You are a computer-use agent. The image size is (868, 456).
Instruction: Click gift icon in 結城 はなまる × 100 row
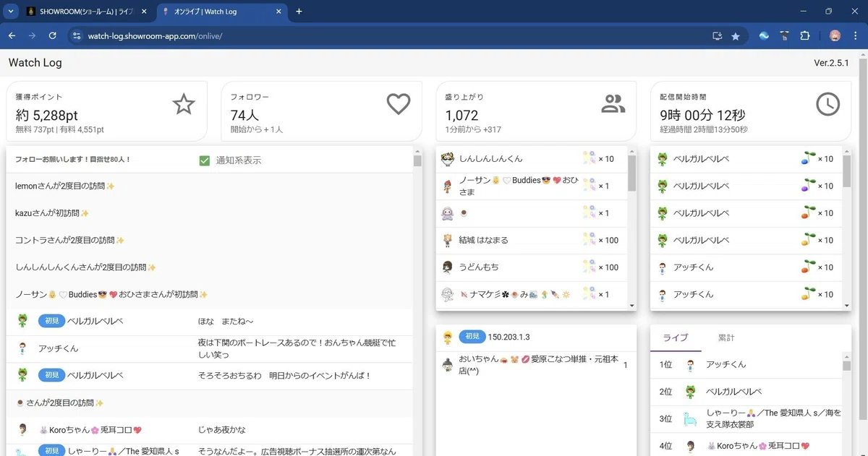pyautogui.click(x=590, y=240)
